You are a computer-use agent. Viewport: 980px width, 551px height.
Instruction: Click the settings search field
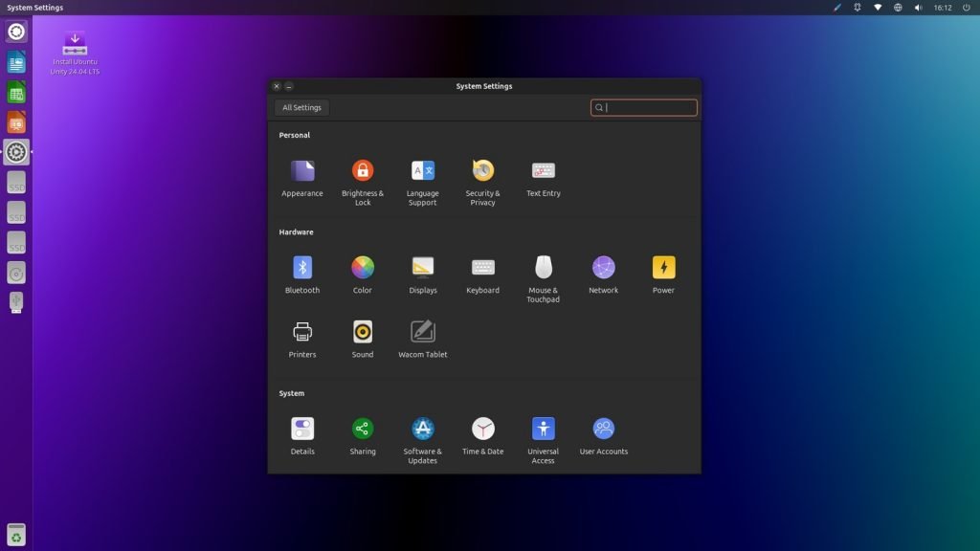point(643,107)
